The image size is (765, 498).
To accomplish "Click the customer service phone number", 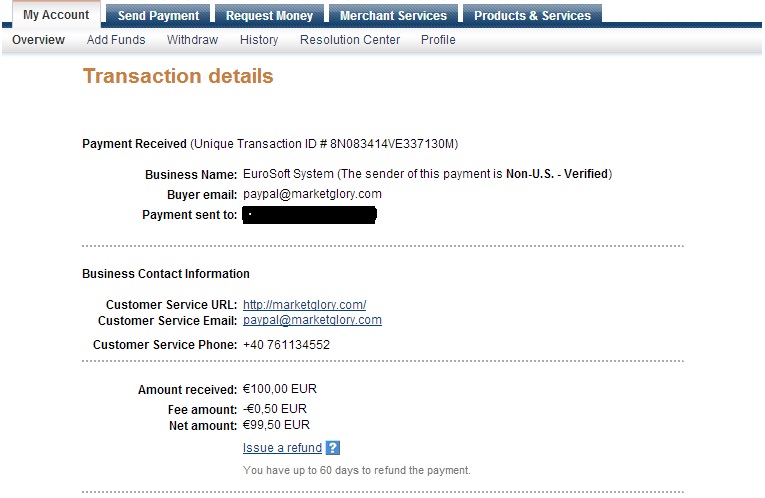I will coord(286,345).
